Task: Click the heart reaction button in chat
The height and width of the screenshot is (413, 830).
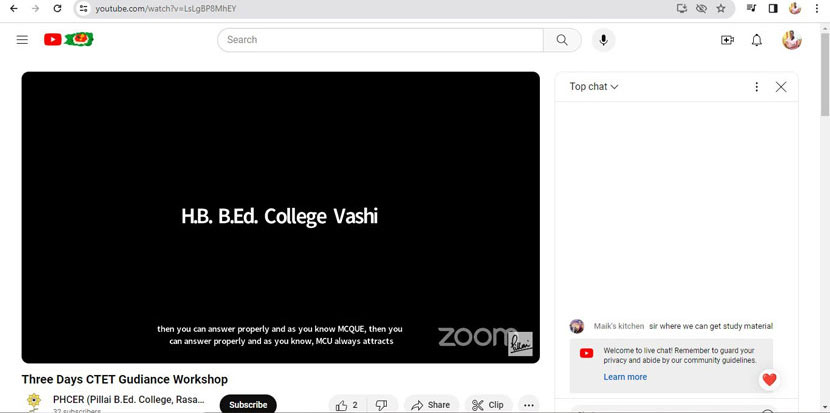Action: pyautogui.click(x=769, y=379)
